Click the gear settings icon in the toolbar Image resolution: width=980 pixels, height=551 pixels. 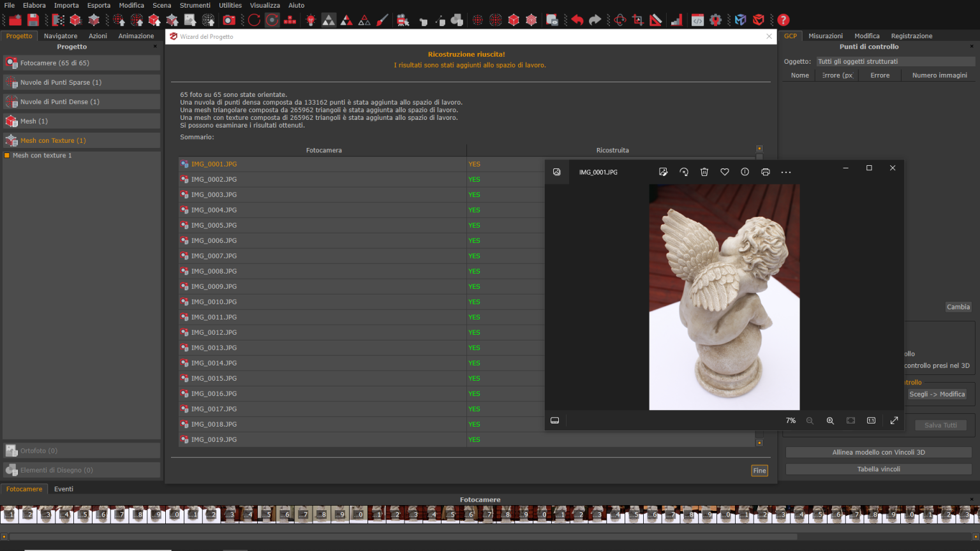715,20
